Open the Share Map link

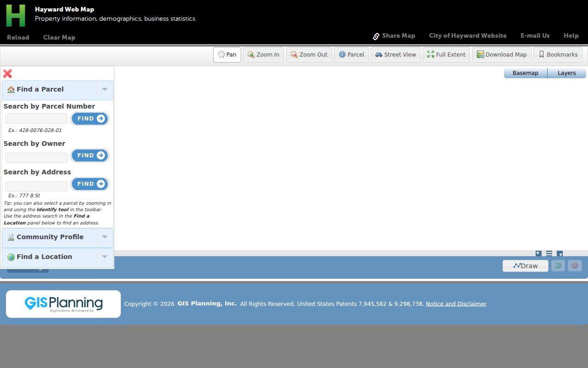click(x=394, y=36)
